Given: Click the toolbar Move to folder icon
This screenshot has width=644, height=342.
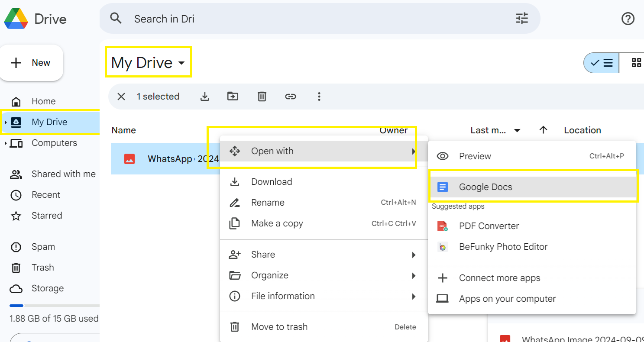Looking at the screenshot, I should (233, 97).
